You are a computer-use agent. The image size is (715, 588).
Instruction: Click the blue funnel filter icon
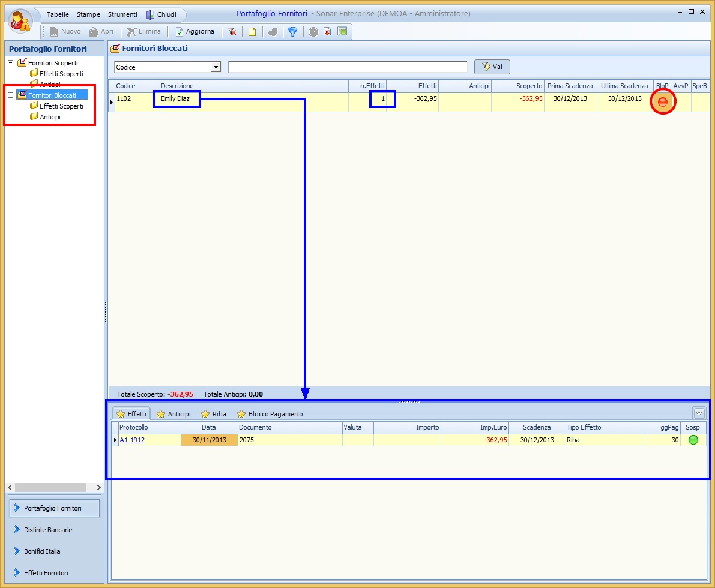pos(292,32)
